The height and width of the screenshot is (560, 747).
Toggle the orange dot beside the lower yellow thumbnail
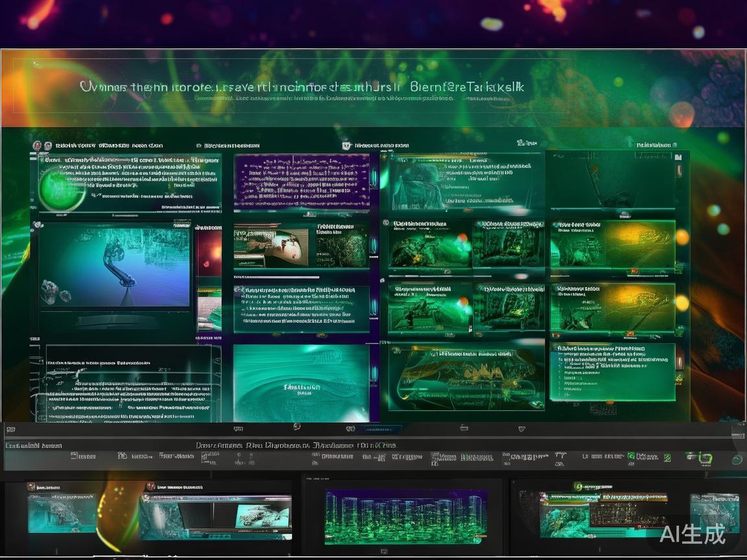(682, 302)
